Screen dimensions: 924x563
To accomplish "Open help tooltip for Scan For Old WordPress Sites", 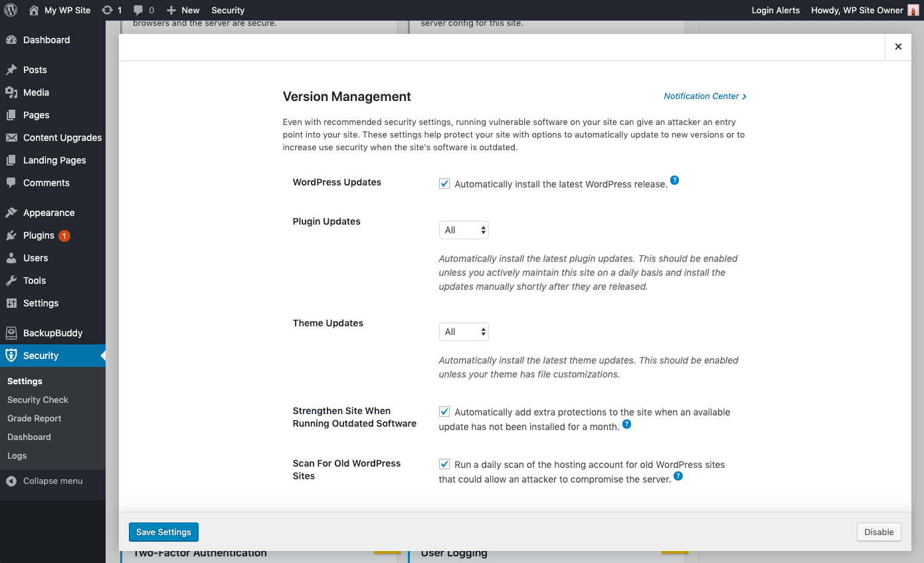I will pos(678,476).
